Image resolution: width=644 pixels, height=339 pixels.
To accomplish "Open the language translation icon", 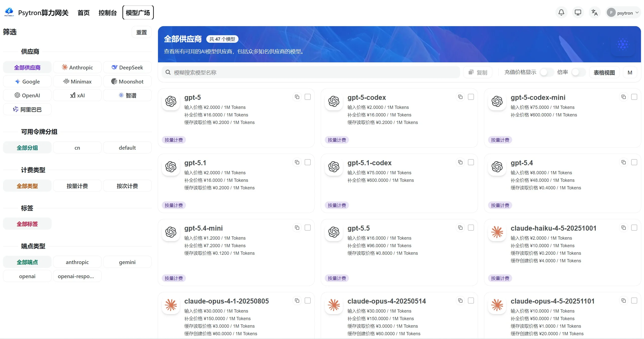I will 594,13.
